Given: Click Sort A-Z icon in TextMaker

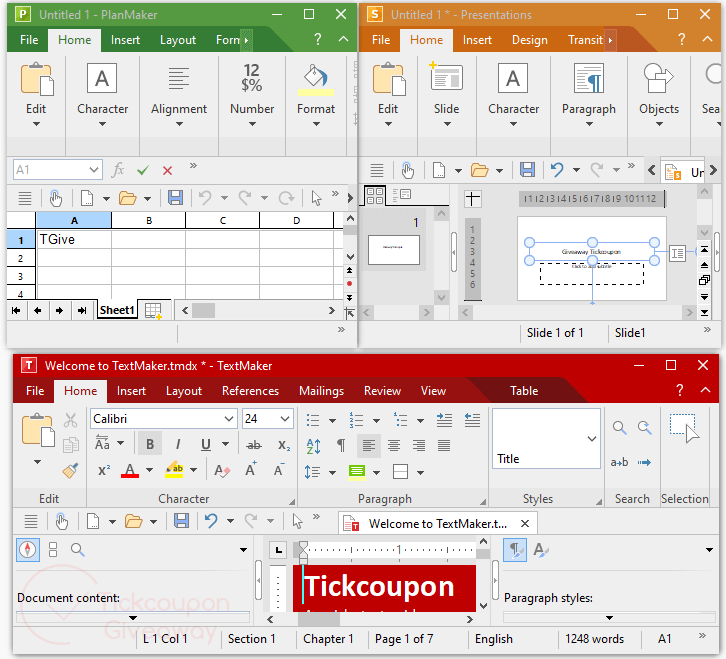Looking at the screenshot, I should pos(313,445).
